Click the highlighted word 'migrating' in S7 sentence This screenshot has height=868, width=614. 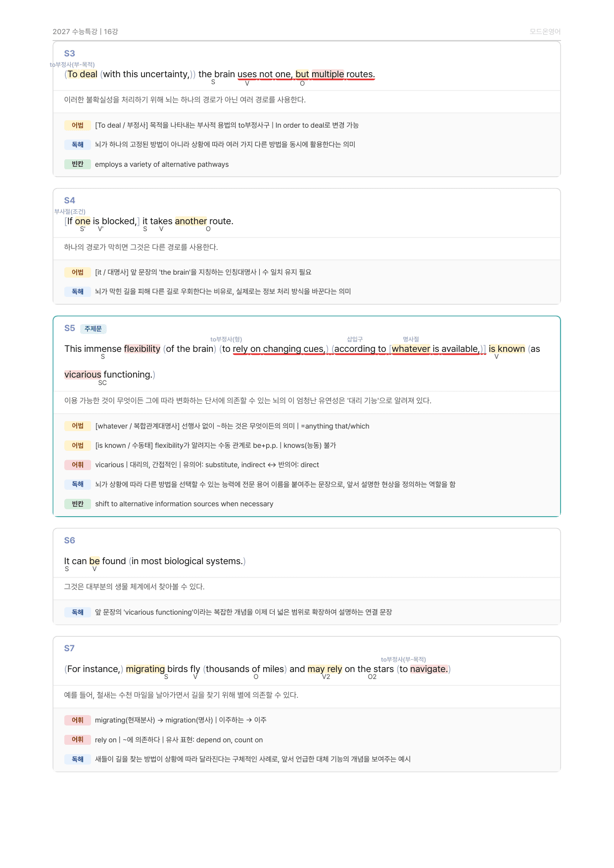[145, 669]
